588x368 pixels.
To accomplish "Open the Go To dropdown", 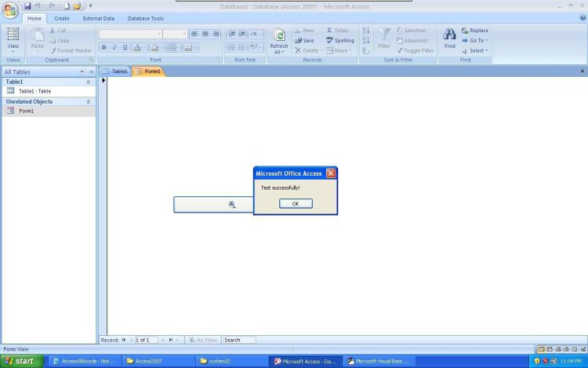I will coord(475,40).
